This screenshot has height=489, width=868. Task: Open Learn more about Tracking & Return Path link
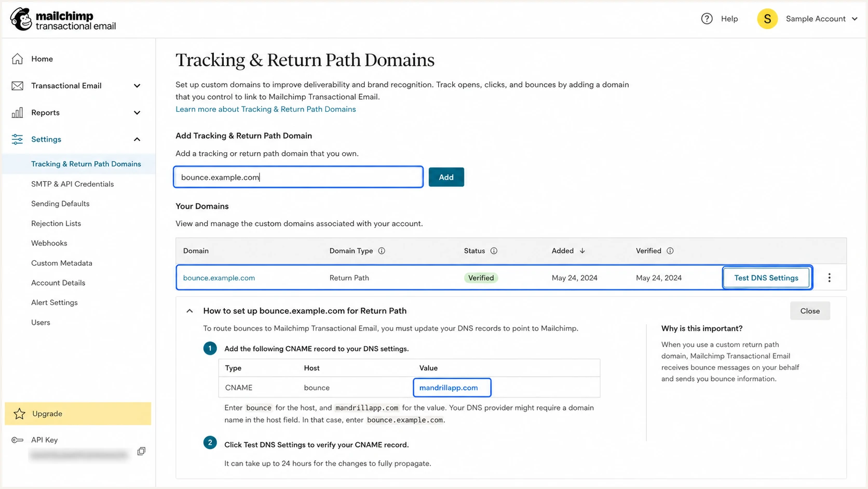[x=266, y=109]
